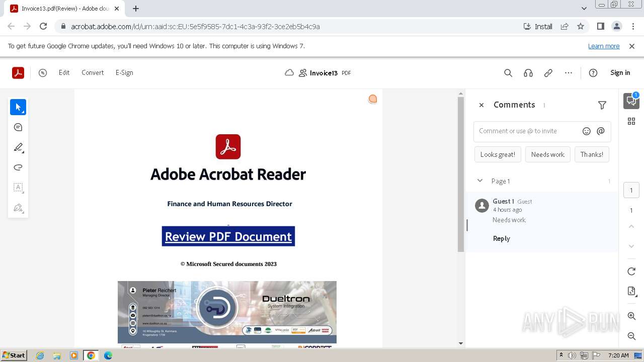Screen dimensions: 644x362
Task: Click the Adobe Acrobat home logo
Action: [x=18, y=73]
